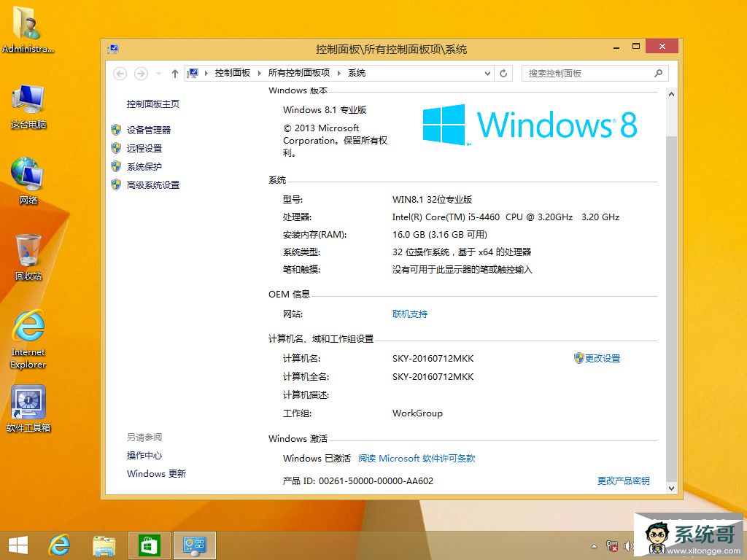Open 操作中心 under 另请参阅

pos(144,455)
